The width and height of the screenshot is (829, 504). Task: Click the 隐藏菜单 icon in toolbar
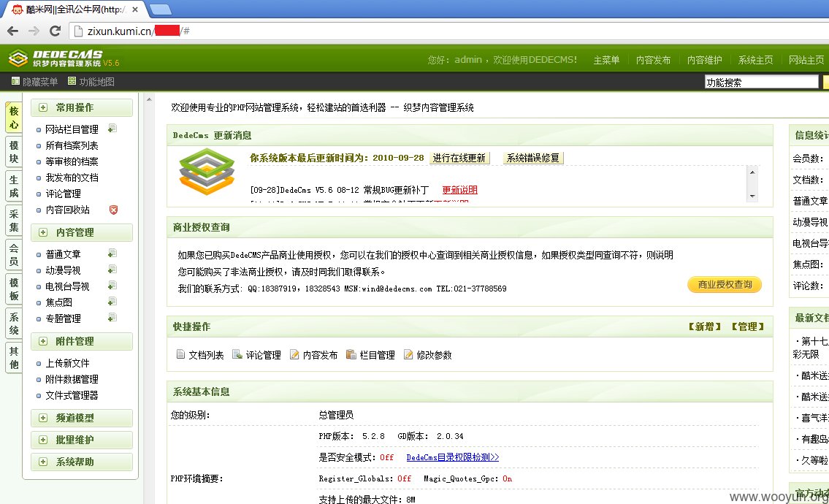pos(15,81)
